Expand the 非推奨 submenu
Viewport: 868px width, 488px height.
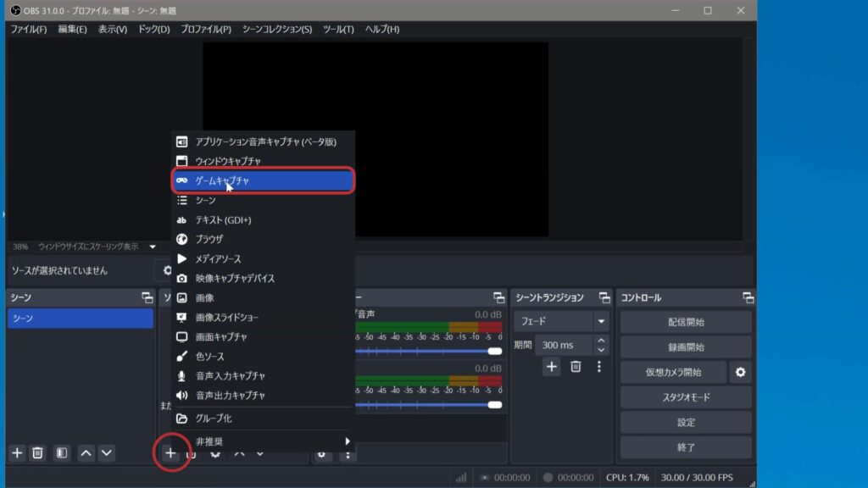pyautogui.click(x=263, y=441)
